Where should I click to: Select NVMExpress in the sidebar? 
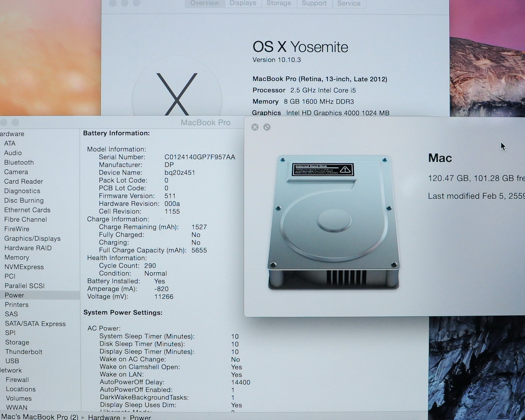[24, 267]
